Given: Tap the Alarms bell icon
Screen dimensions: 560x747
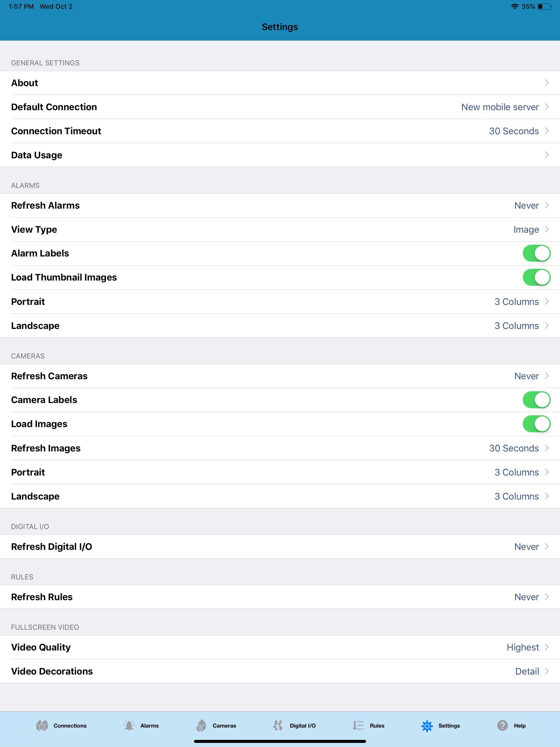Looking at the screenshot, I should pos(129,725).
